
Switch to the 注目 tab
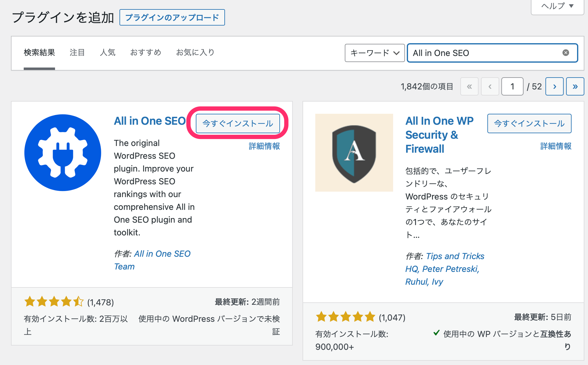coord(77,53)
